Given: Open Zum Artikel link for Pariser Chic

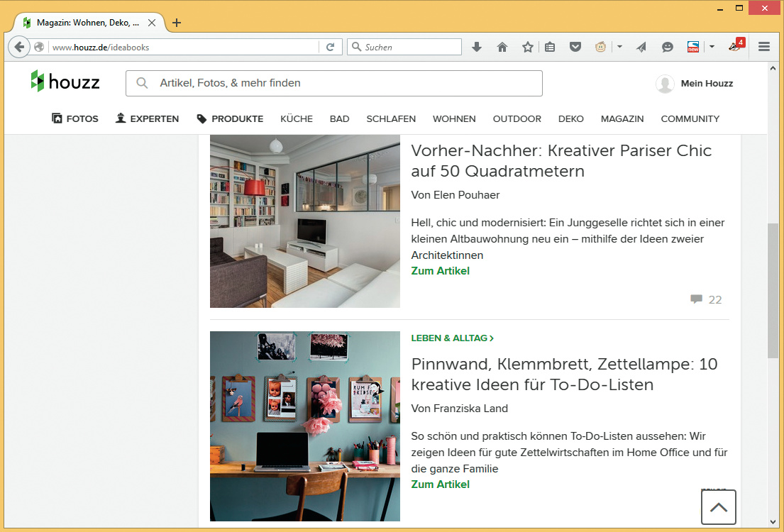Looking at the screenshot, I should pyautogui.click(x=440, y=271).
